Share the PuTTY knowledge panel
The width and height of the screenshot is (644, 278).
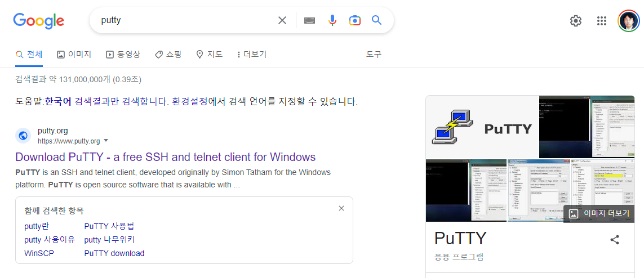click(615, 240)
